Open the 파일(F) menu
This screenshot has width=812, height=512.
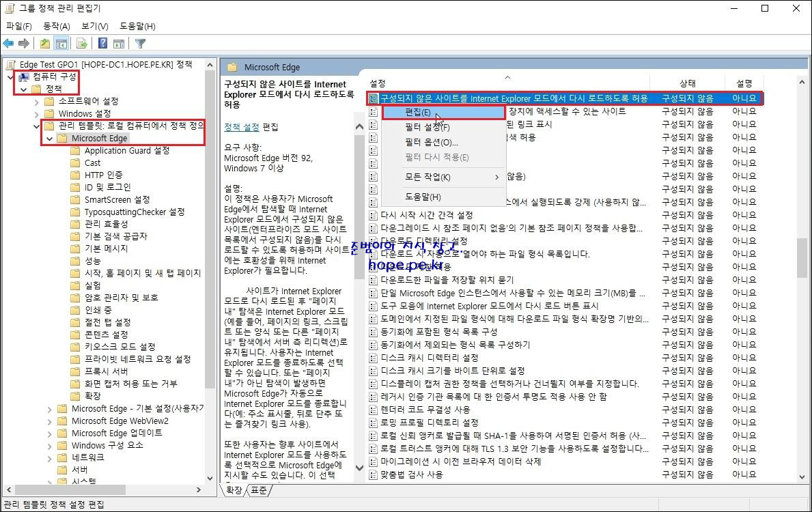(19, 26)
